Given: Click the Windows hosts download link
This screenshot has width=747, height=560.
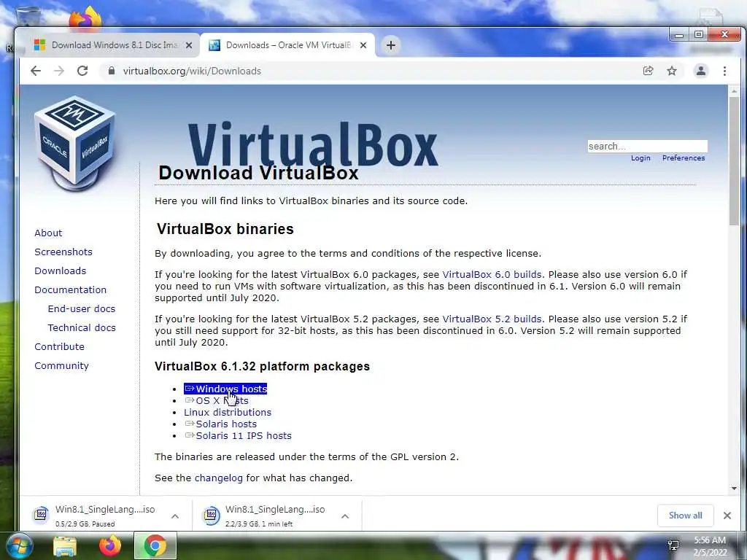Looking at the screenshot, I should click(226, 389).
